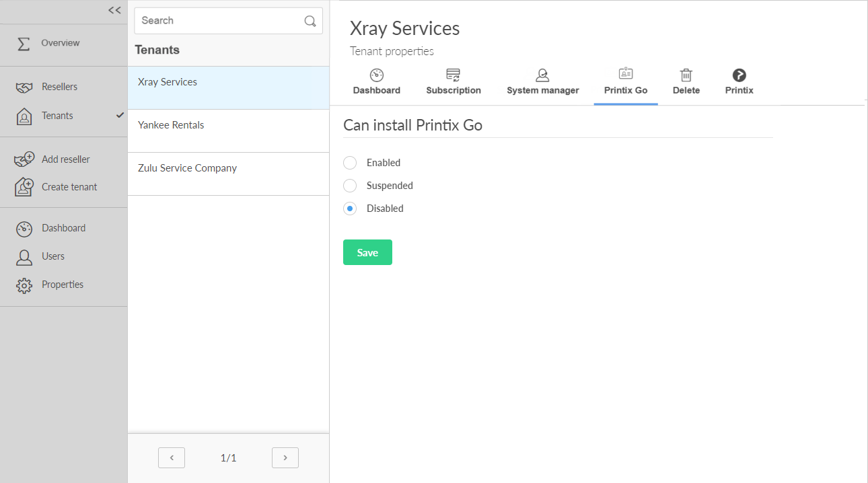Viewport: 868px width, 483px height.
Task: Open the sidebar Dashboard gauge icon
Action: 24,229
